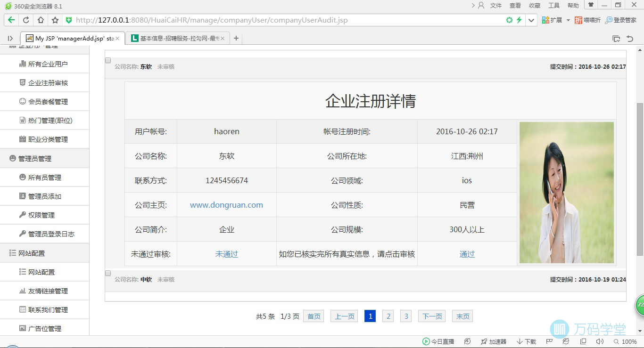The height and width of the screenshot is (348, 644).
Task: Open 权限管理 in sidebar
Action: (45, 215)
